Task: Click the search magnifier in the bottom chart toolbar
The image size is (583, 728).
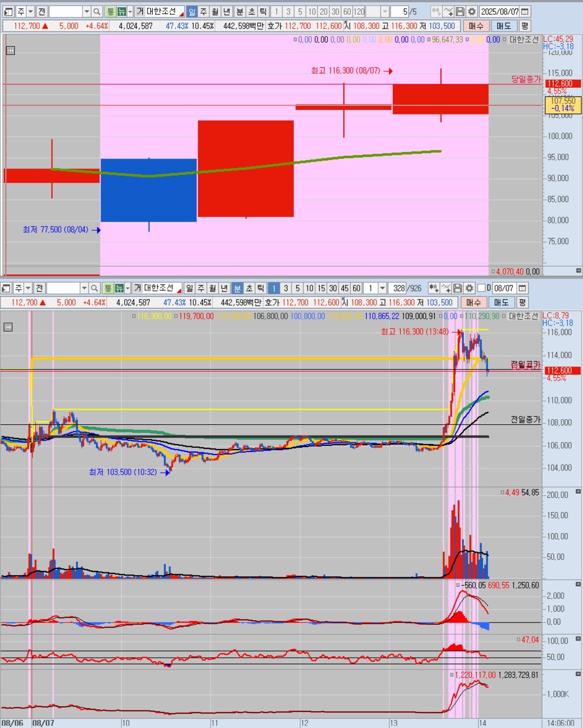Action: click(x=94, y=288)
